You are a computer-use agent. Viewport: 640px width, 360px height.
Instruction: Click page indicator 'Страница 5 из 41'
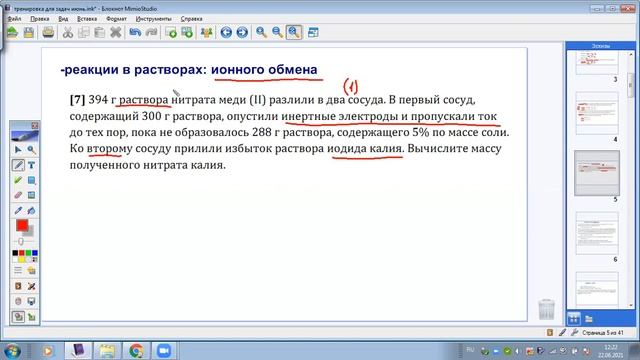pyautogui.click(x=603, y=333)
